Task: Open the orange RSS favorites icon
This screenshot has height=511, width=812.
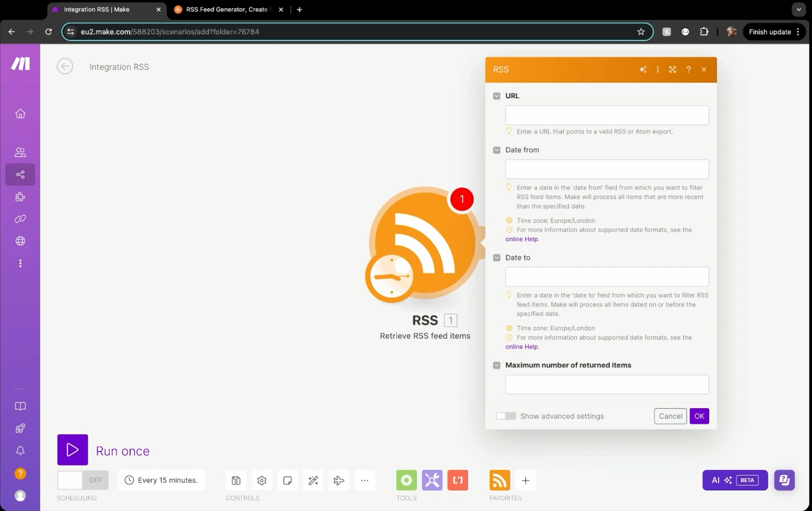Action: click(x=499, y=480)
